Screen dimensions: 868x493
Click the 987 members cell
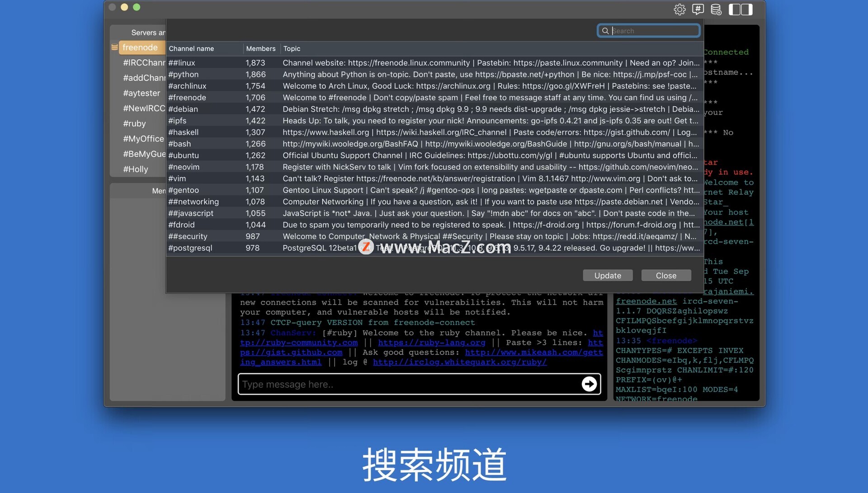[x=253, y=236]
